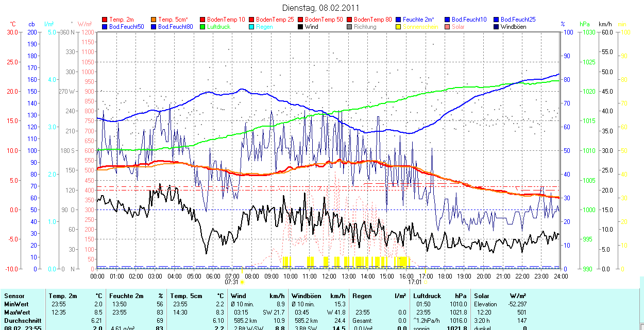Click the Bod.Feucht80 legend label
Viewport: 644px width, 330px height.
[x=175, y=27]
